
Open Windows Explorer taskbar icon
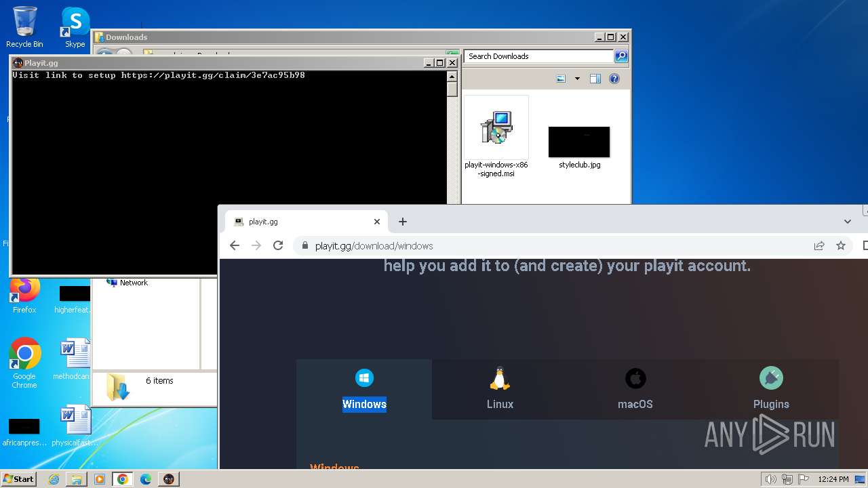tap(77, 479)
